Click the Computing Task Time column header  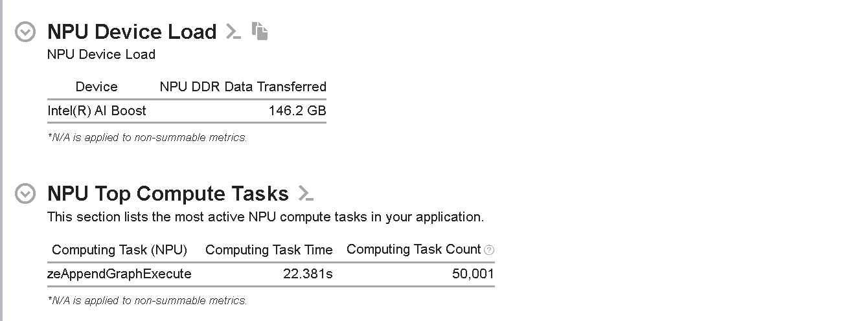pos(269,250)
